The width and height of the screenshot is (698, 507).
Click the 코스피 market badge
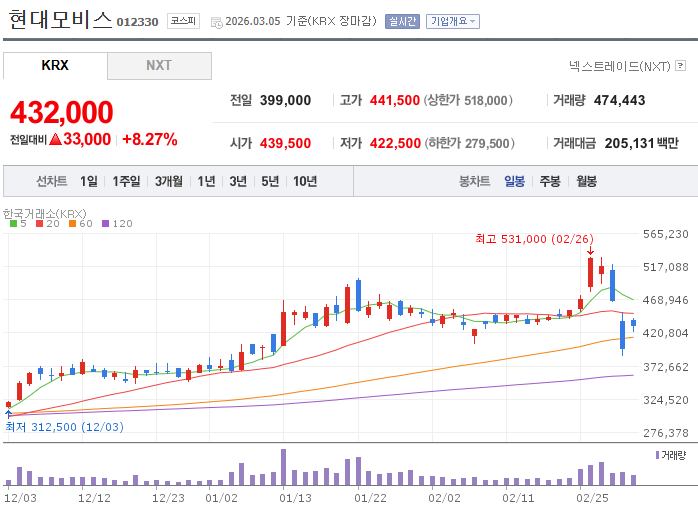click(x=183, y=21)
